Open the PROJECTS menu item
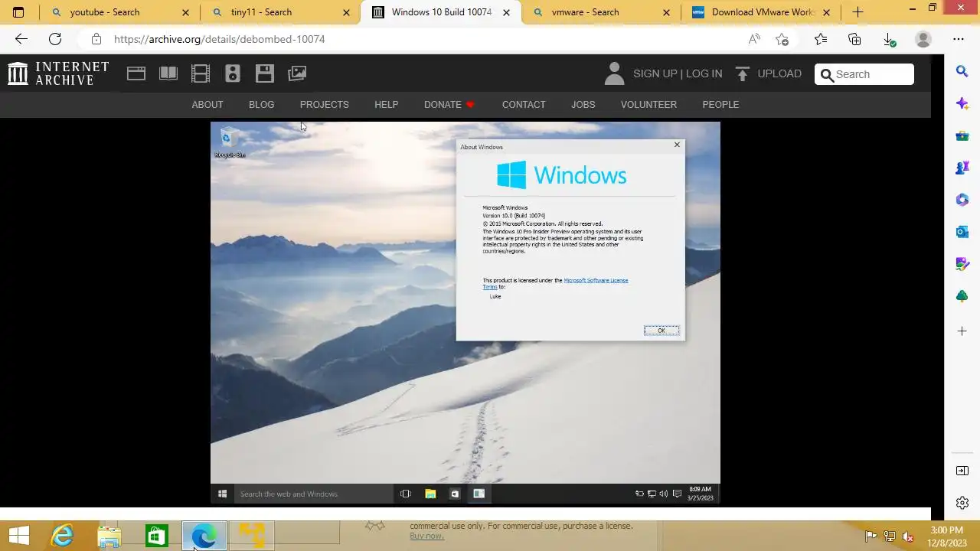This screenshot has height=551, width=980. 324,105
